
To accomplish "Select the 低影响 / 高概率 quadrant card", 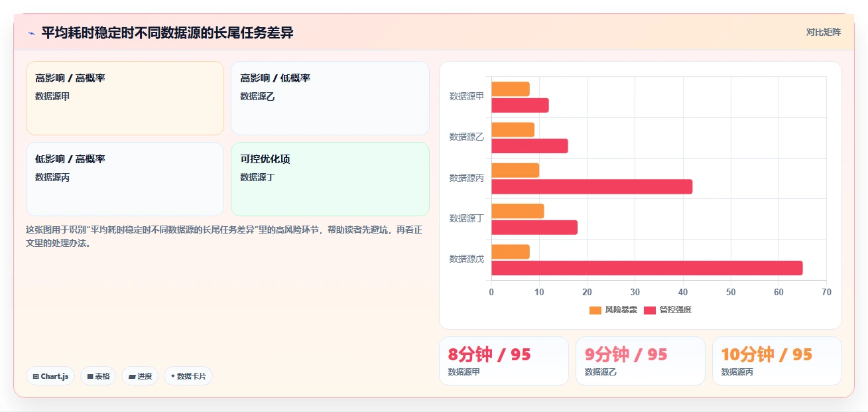I will point(125,179).
